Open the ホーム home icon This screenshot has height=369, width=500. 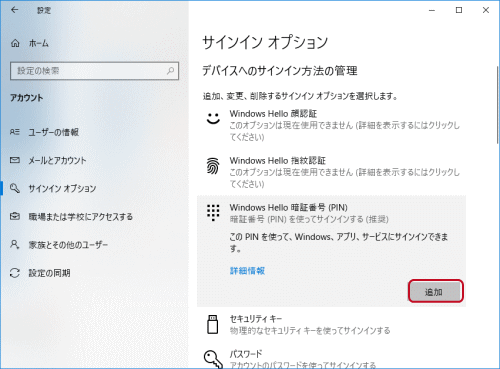pyautogui.click(x=15, y=43)
